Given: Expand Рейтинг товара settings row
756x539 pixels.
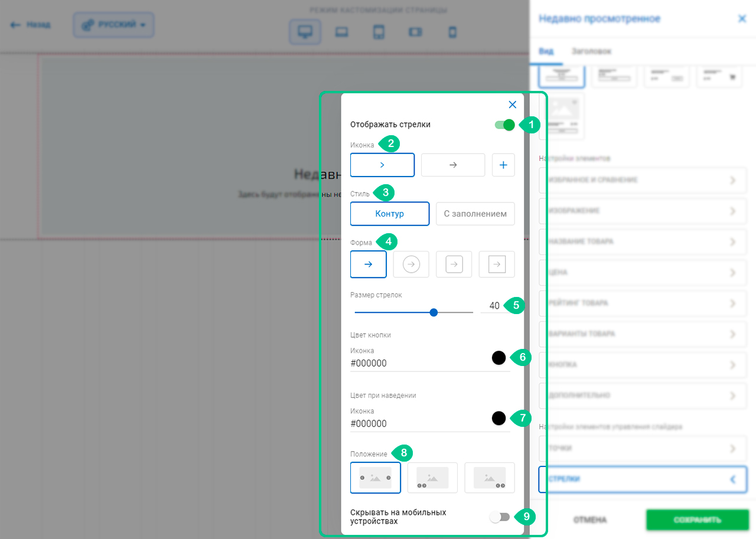Looking at the screenshot, I should coord(643,303).
